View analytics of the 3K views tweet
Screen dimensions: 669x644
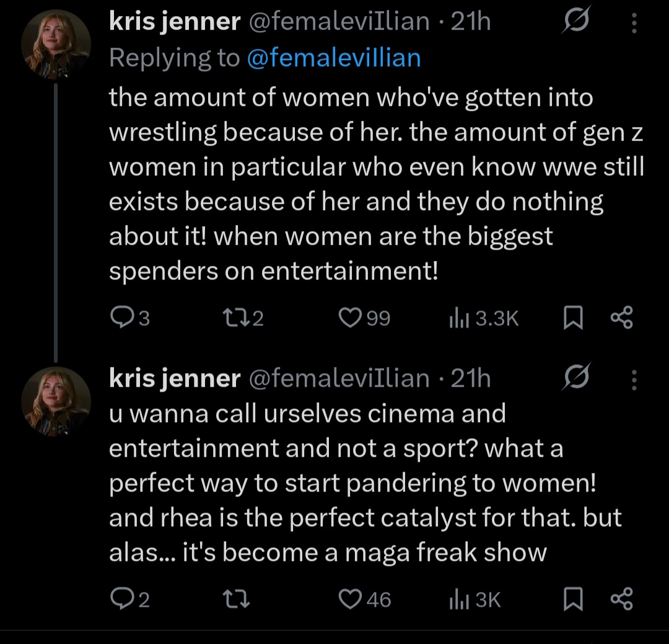click(x=457, y=599)
